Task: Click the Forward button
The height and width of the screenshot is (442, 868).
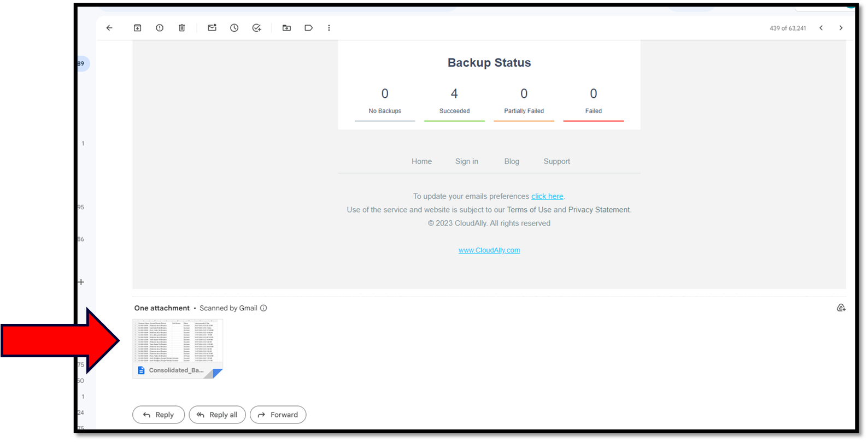Action: click(278, 415)
